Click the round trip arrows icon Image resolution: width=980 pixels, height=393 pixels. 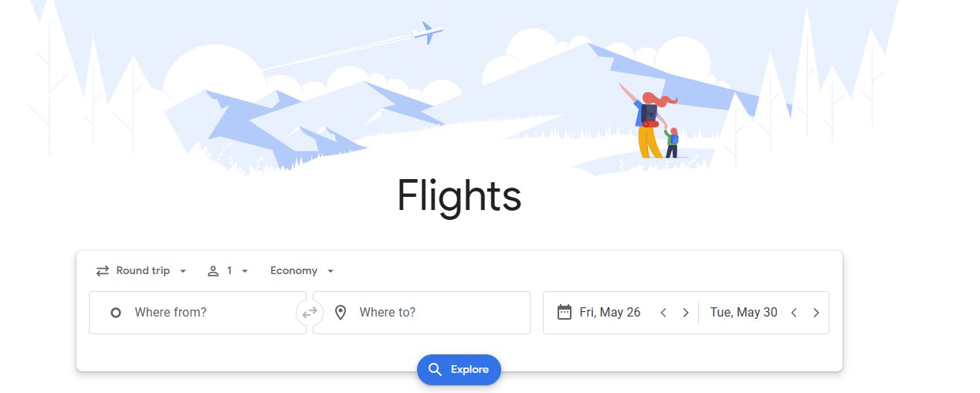(x=103, y=271)
